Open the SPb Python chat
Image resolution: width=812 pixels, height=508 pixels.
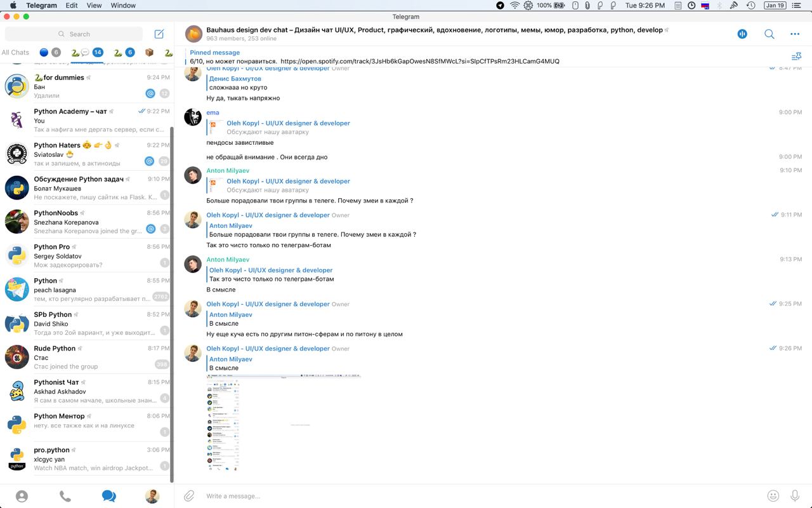87,323
